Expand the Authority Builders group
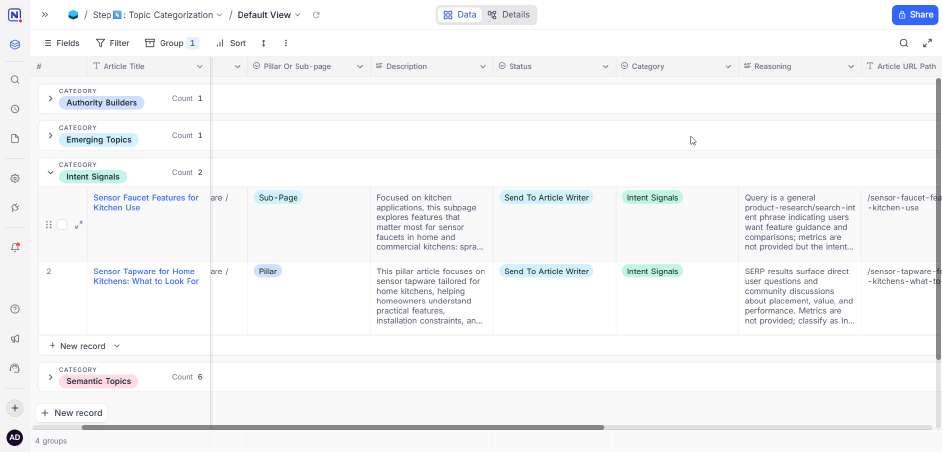 pyautogui.click(x=50, y=99)
